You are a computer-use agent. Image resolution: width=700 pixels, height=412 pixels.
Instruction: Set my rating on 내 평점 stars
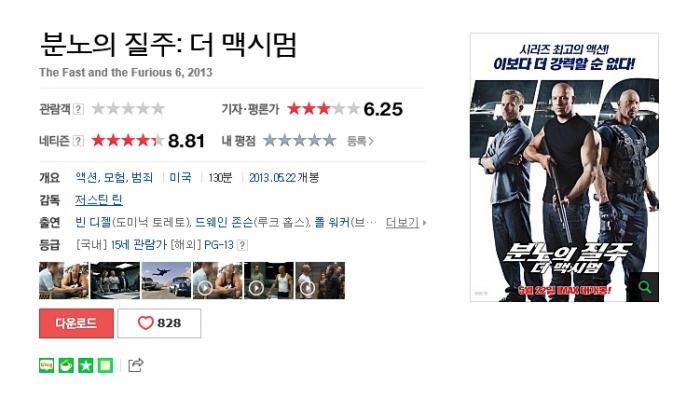[x=299, y=141]
